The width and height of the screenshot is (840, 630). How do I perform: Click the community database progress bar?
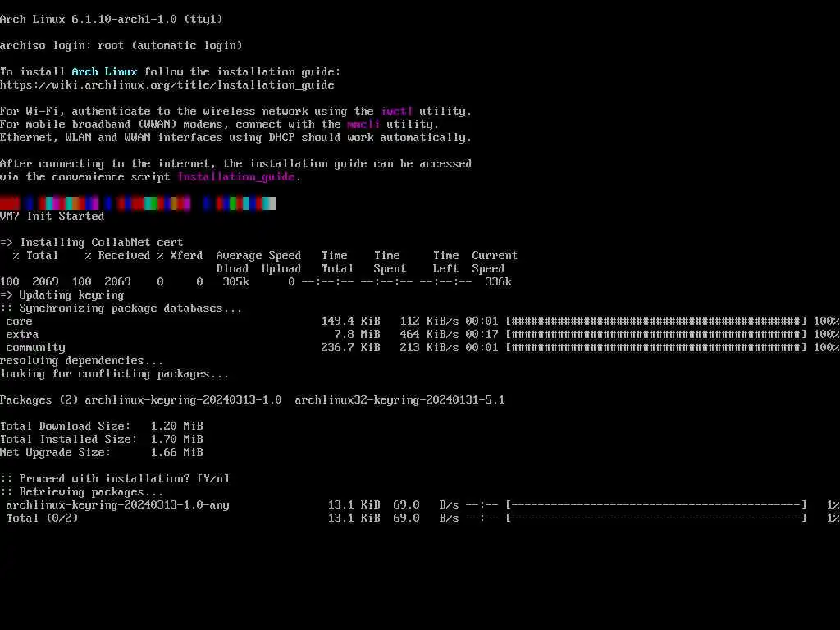pyautogui.click(x=656, y=348)
